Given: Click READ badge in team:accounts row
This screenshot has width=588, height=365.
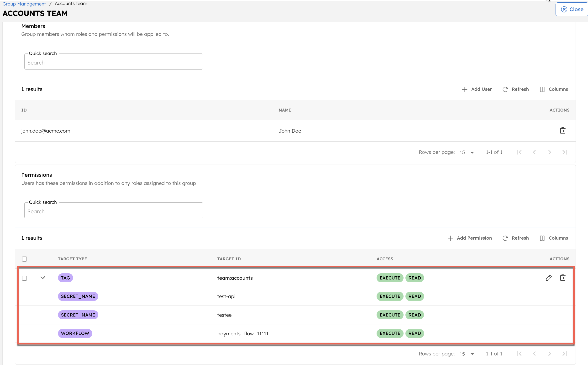Looking at the screenshot, I should point(415,278).
